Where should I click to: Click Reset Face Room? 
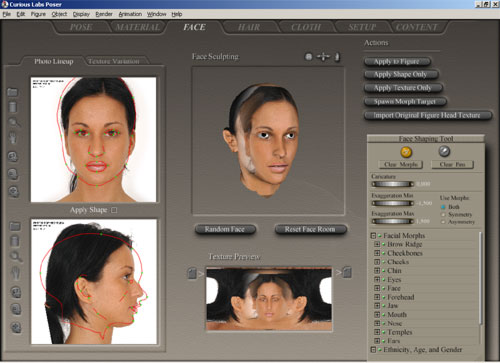(x=310, y=229)
